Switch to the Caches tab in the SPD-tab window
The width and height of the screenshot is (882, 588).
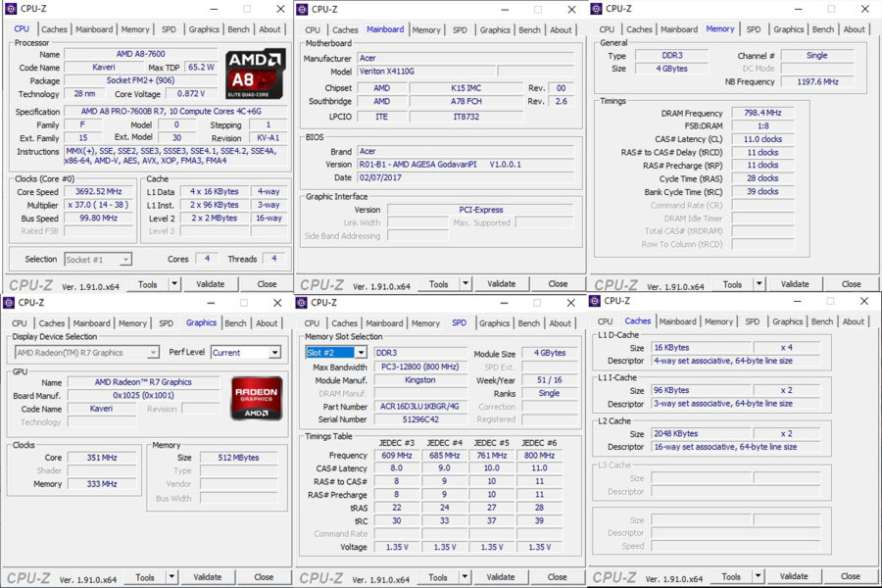click(x=344, y=323)
